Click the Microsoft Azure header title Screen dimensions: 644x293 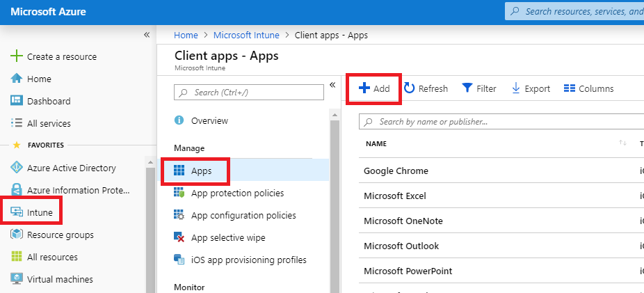[48, 12]
